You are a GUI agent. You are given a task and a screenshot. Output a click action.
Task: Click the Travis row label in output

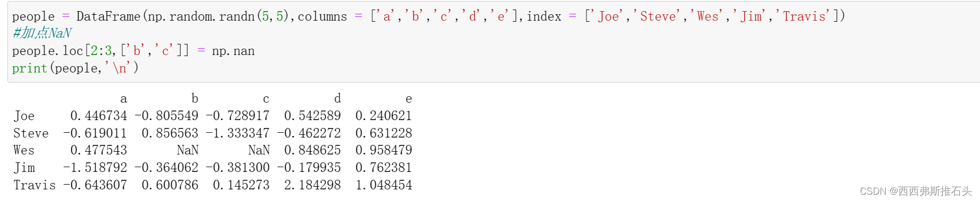pos(34,185)
